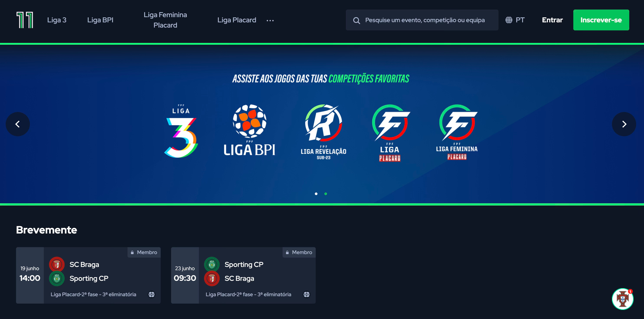Click the Inscrever-se button
Image resolution: width=644 pixels, height=319 pixels.
[x=601, y=20]
